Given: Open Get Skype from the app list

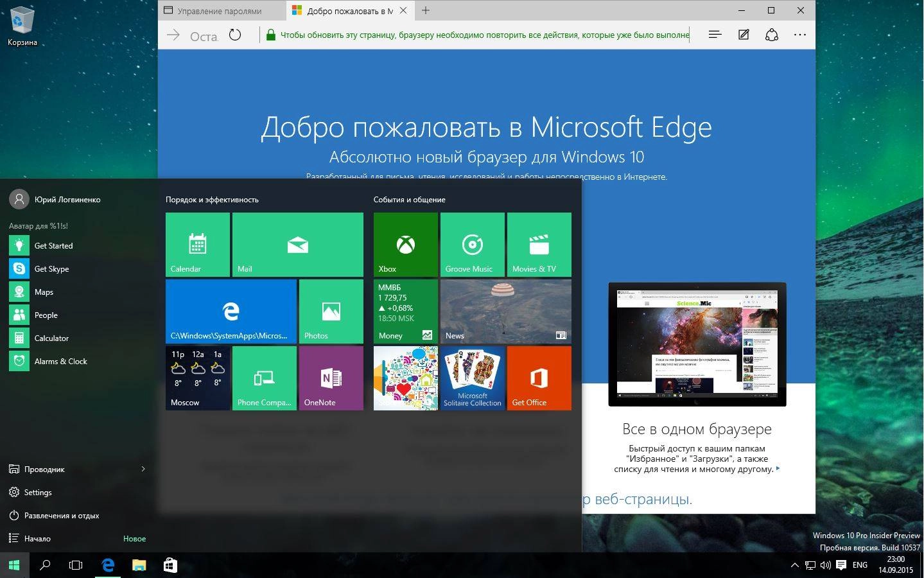Looking at the screenshot, I should (x=77, y=268).
